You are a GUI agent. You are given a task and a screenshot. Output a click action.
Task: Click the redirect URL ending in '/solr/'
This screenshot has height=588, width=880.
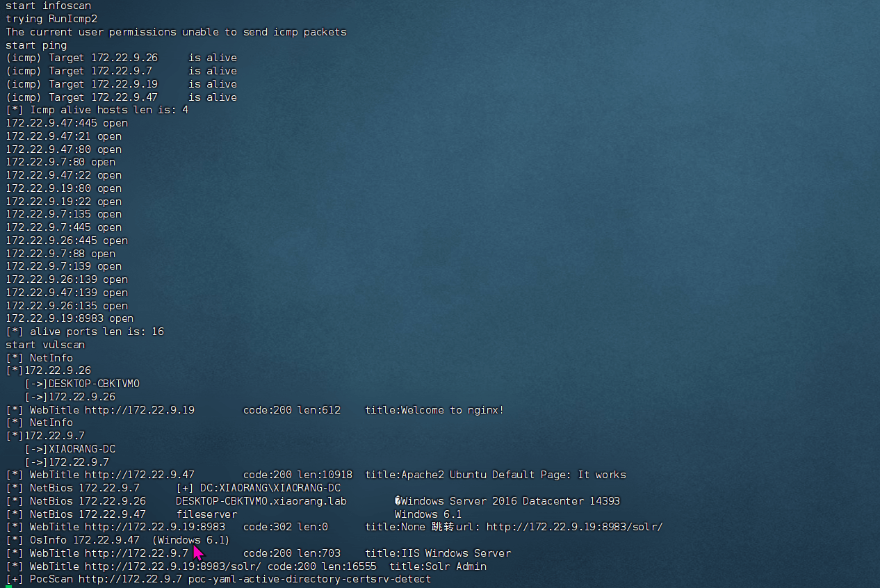[575, 527]
